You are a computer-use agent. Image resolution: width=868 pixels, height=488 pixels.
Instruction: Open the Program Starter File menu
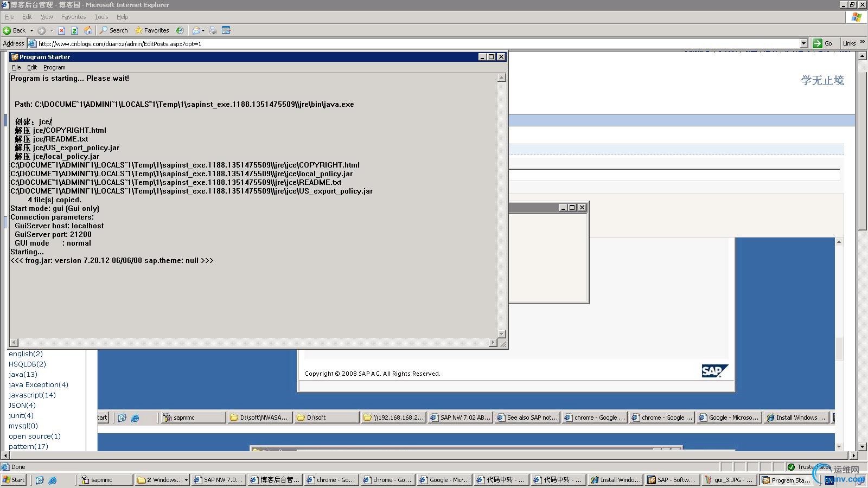coord(16,67)
